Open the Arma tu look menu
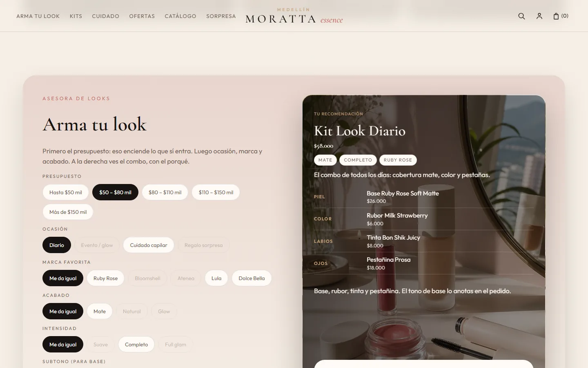 (x=38, y=16)
